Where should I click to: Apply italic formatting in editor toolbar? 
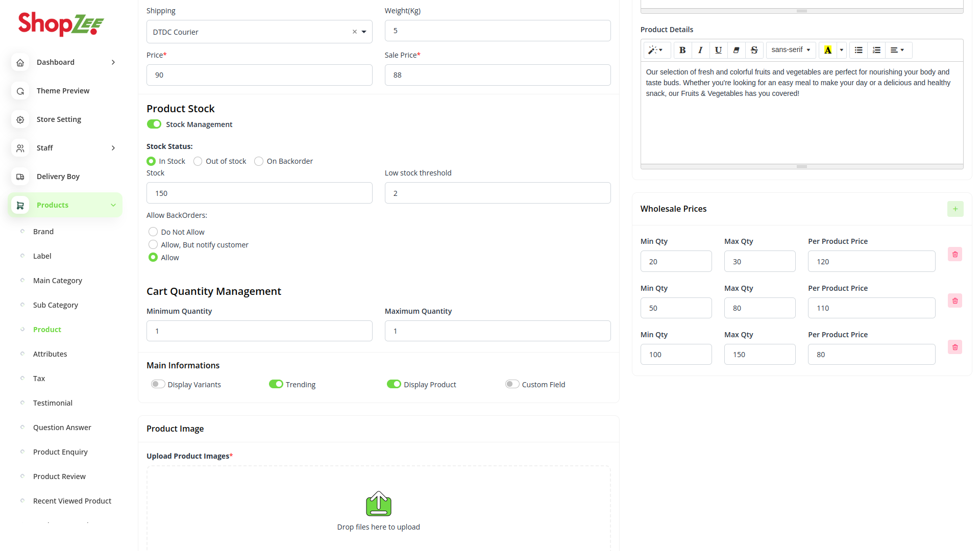700,50
